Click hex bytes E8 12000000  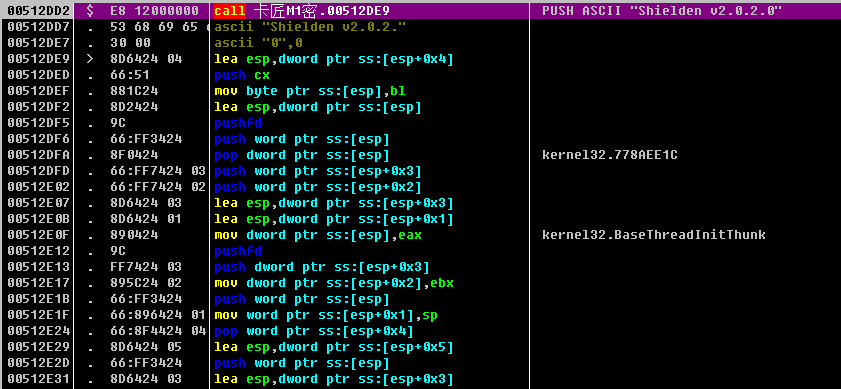154,10
